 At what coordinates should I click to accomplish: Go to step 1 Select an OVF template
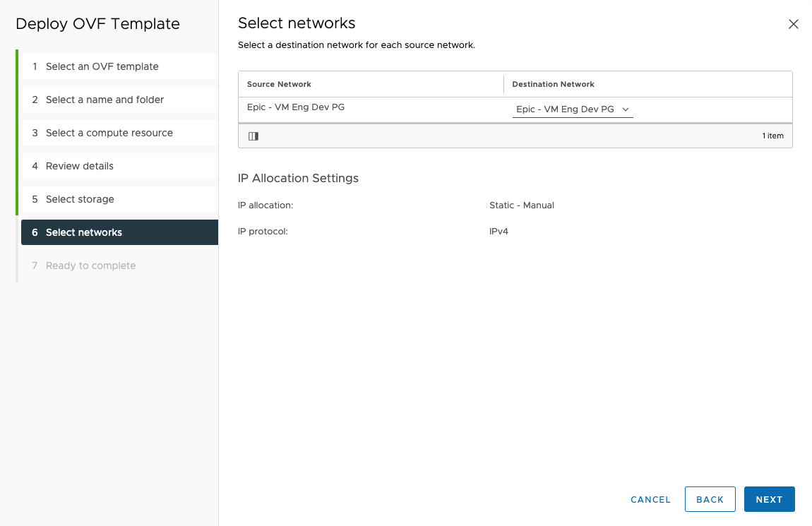tap(102, 66)
